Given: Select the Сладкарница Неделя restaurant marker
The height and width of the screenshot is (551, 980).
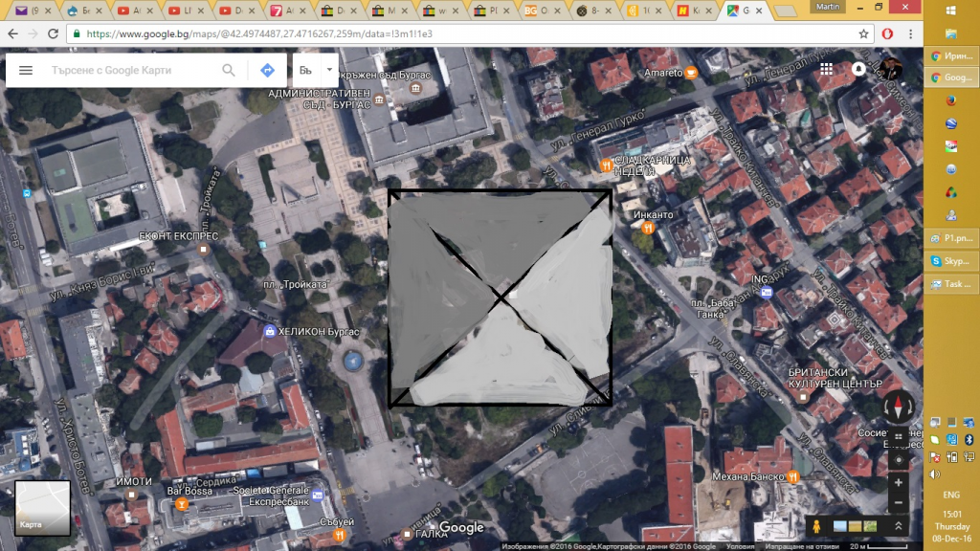Looking at the screenshot, I should coord(606,165).
